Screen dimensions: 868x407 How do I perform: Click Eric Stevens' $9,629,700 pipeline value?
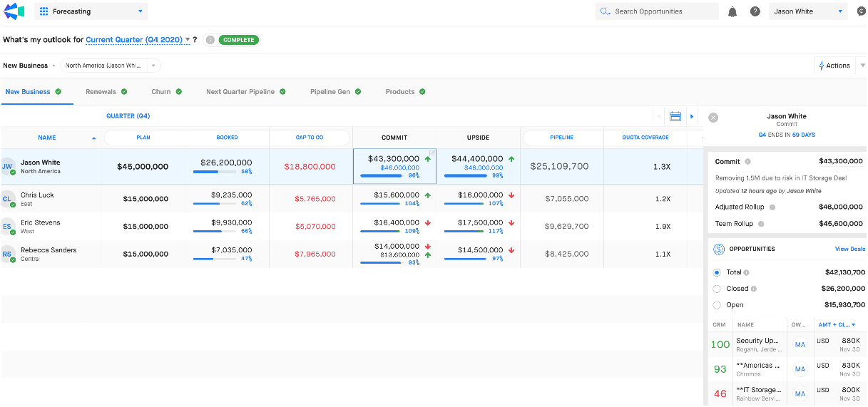click(x=567, y=226)
